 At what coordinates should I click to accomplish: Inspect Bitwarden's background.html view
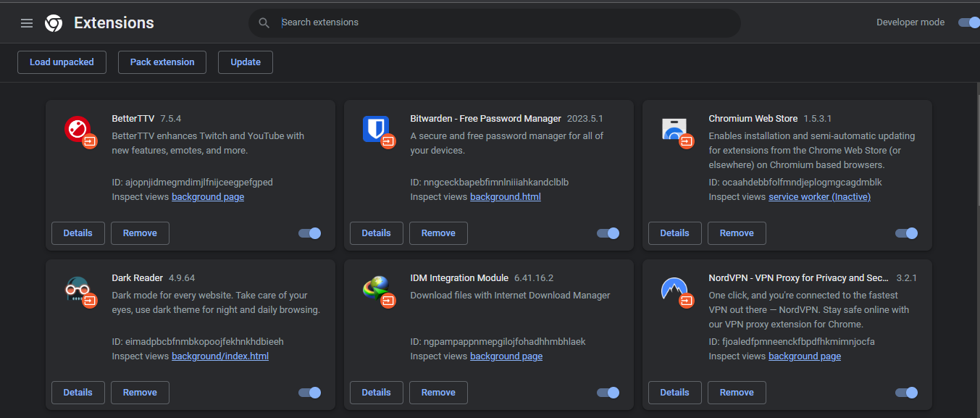[x=506, y=196]
